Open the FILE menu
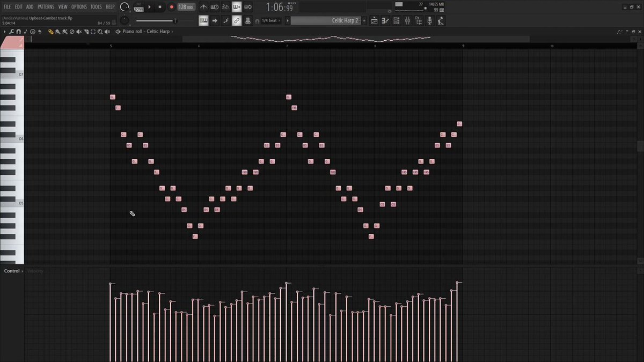 (8, 7)
